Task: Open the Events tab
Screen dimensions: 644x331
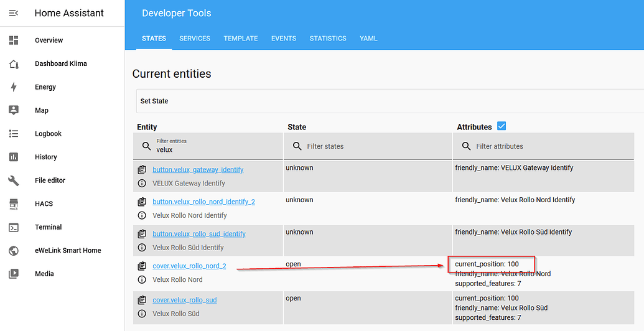Action: (x=284, y=38)
